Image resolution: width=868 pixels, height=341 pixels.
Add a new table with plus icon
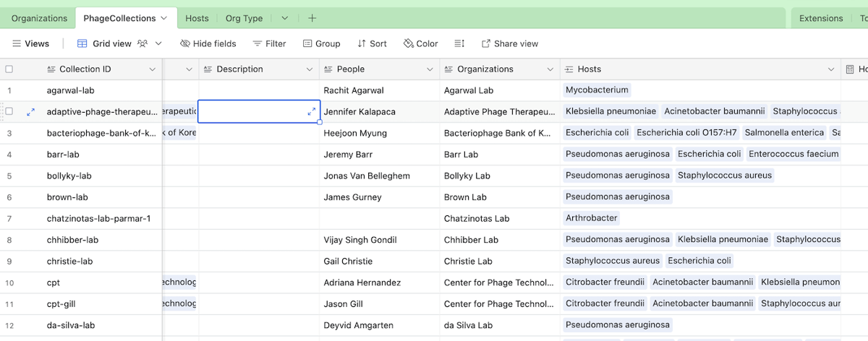[312, 18]
